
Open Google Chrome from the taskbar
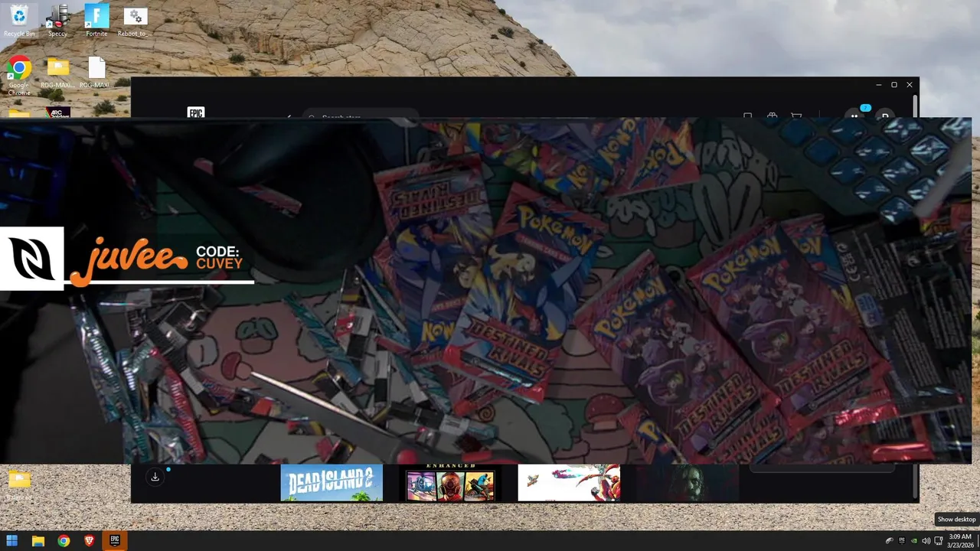[x=64, y=541]
